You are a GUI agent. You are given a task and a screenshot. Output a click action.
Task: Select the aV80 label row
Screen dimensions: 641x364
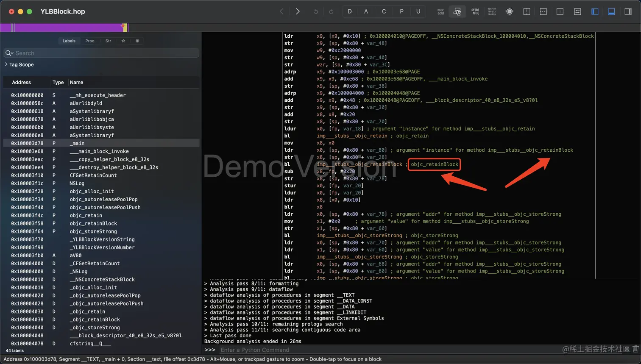[x=101, y=256]
